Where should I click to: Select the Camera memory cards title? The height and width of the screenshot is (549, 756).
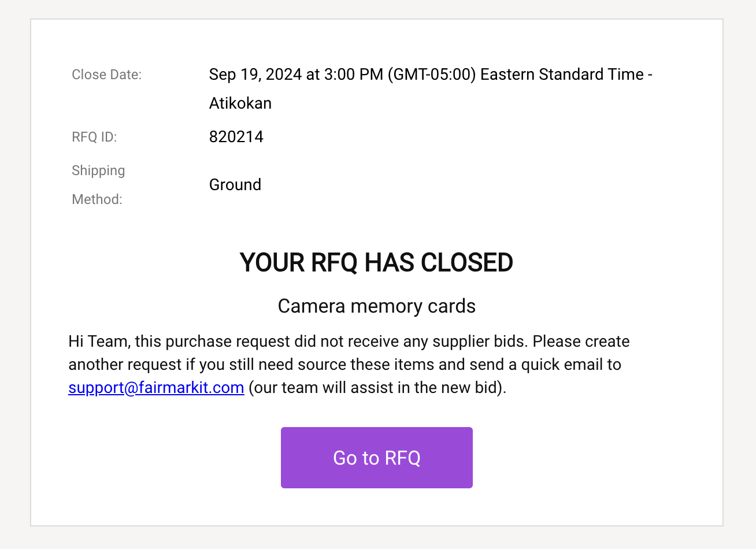pos(377,306)
